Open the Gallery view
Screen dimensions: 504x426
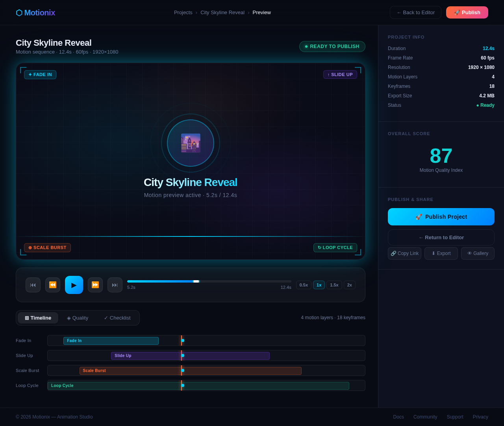pyautogui.click(x=478, y=253)
